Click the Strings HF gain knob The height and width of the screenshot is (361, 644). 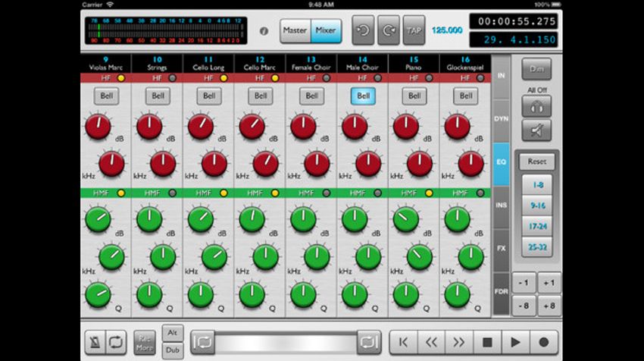[x=149, y=127]
